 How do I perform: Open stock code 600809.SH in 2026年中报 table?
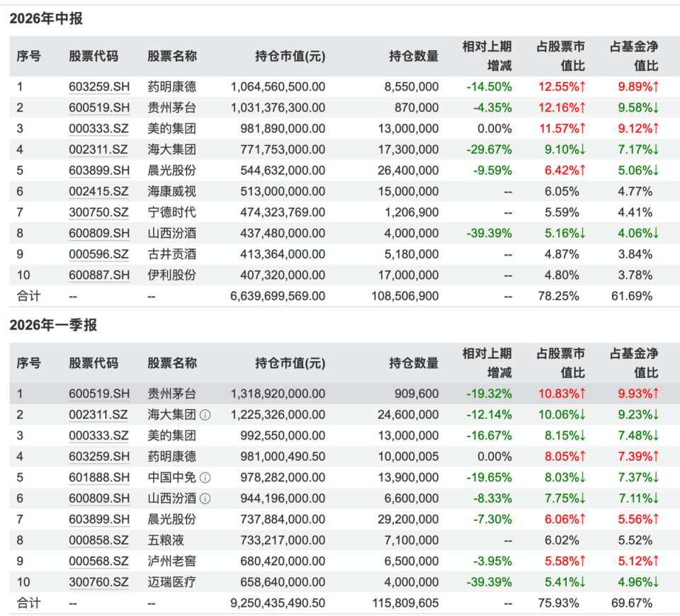pyautogui.click(x=99, y=233)
